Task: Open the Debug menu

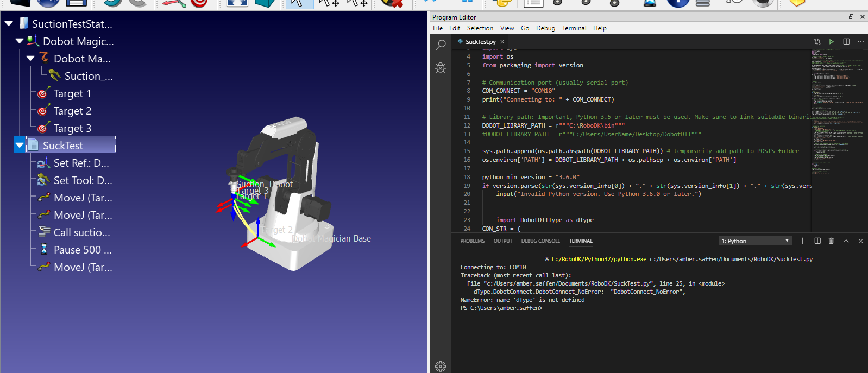Action: tap(545, 28)
